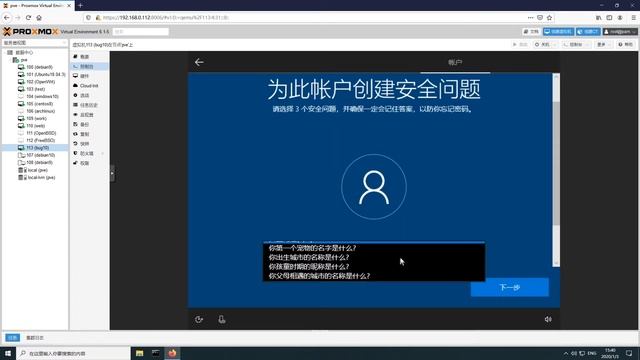Select template 108 (debian9) in tree
This screenshot has height=360, width=640.
point(39,162)
